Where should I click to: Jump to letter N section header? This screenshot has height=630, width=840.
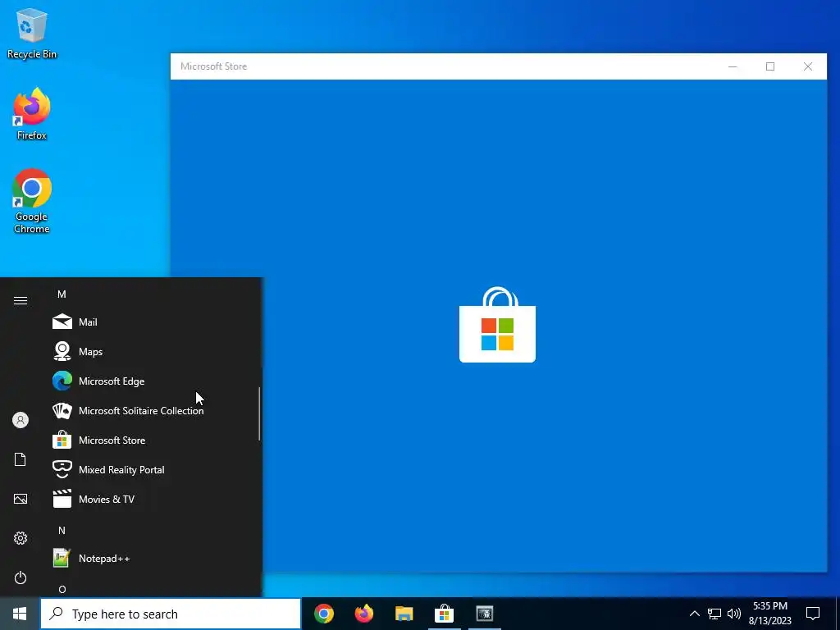62,531
